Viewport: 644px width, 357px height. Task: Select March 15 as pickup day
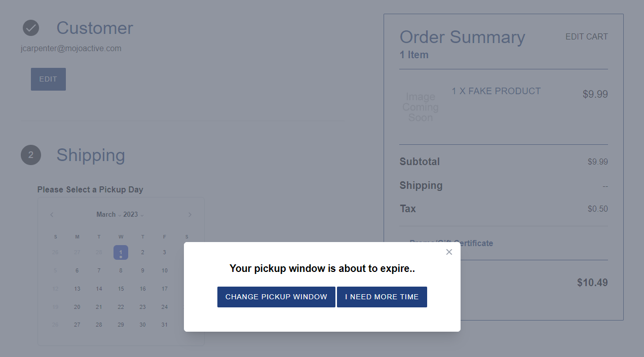tap(121, 289)
